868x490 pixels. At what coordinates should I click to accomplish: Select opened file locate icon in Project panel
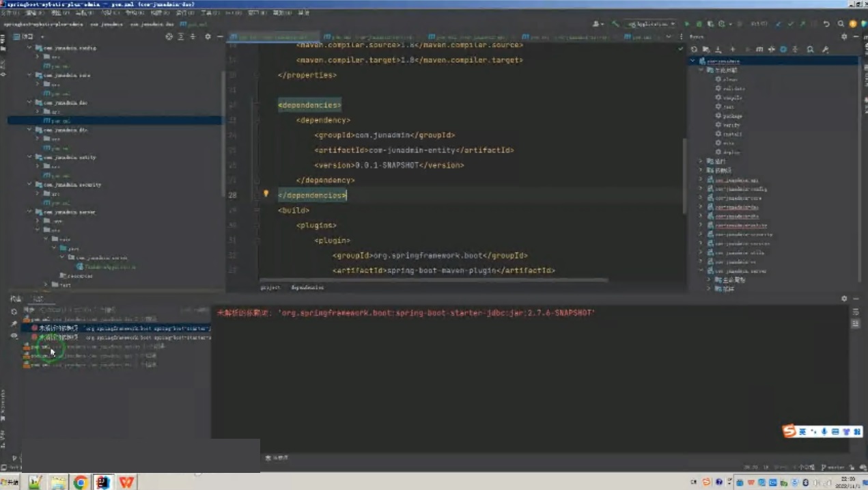(x=169, y=36)
